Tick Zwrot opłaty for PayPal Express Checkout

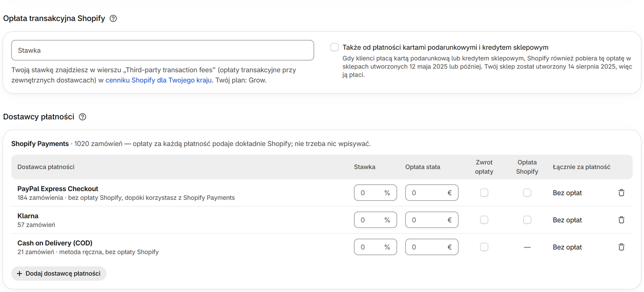pyautogui.click(x=484, y=193)
